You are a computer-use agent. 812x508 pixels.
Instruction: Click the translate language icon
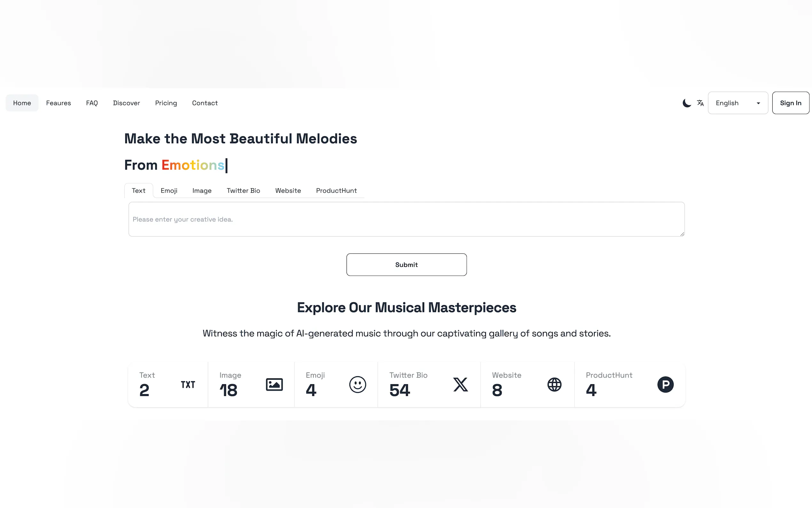pyautogui.click(x=700, y=103)
